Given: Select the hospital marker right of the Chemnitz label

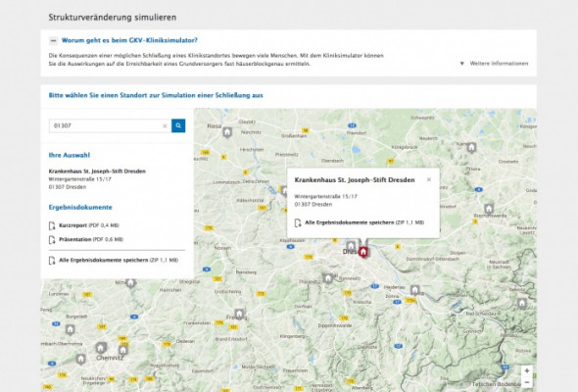Looking at the screenshot, I should pos(123,350).
